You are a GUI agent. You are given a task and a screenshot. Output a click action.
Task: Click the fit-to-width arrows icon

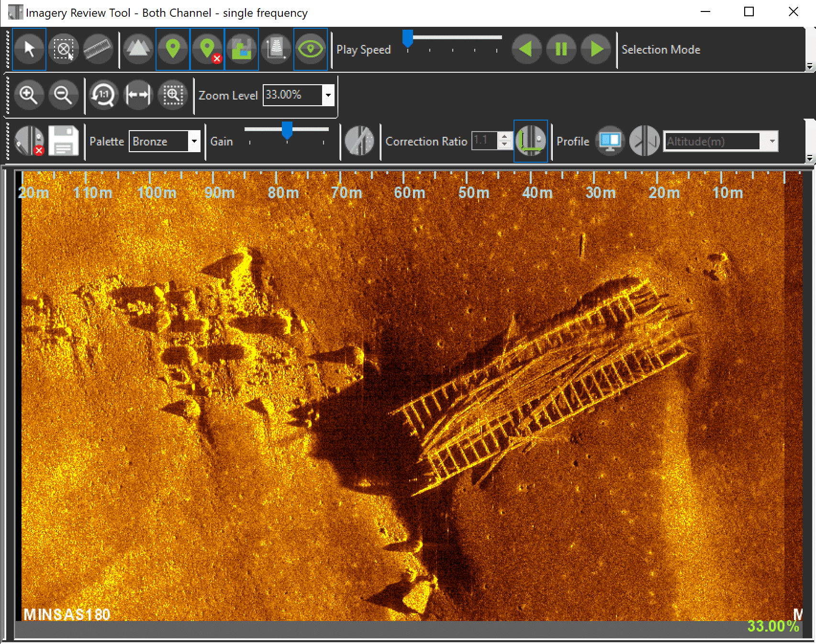[x=138, y=95]
